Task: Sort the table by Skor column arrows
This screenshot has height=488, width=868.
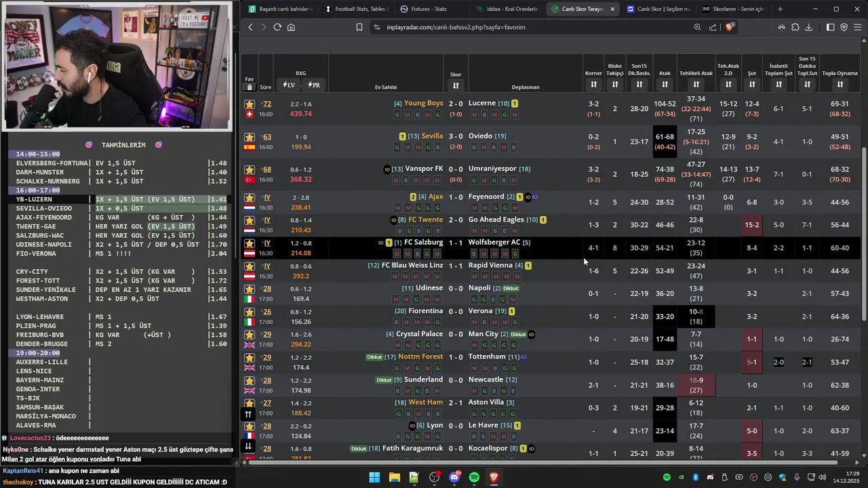Action: coord(456,85)
